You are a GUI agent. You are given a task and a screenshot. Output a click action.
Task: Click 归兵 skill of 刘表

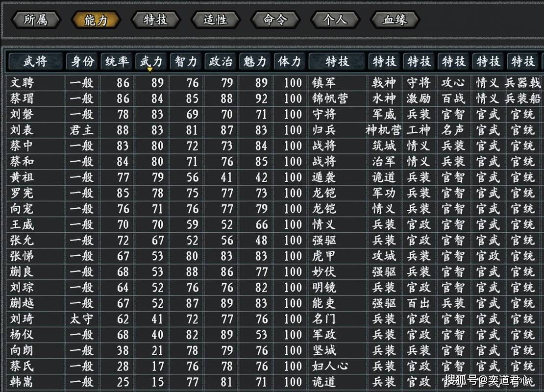point(323,130)
